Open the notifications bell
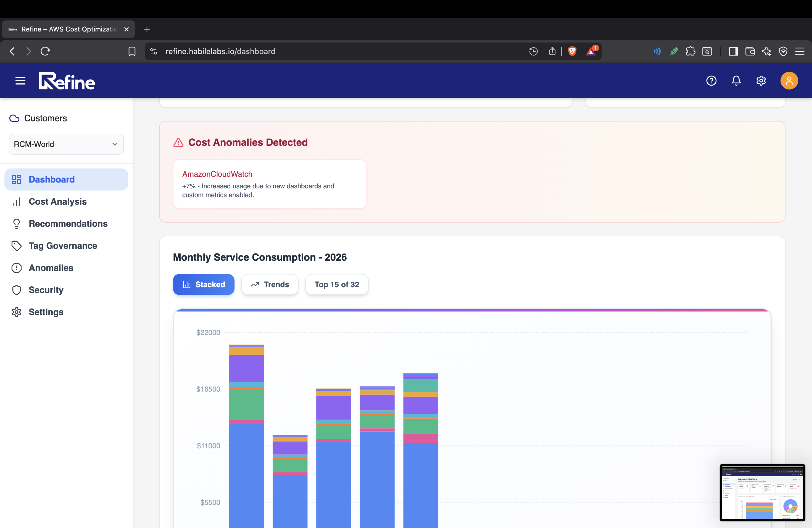The image size is (812, 528). click(736, 81)
